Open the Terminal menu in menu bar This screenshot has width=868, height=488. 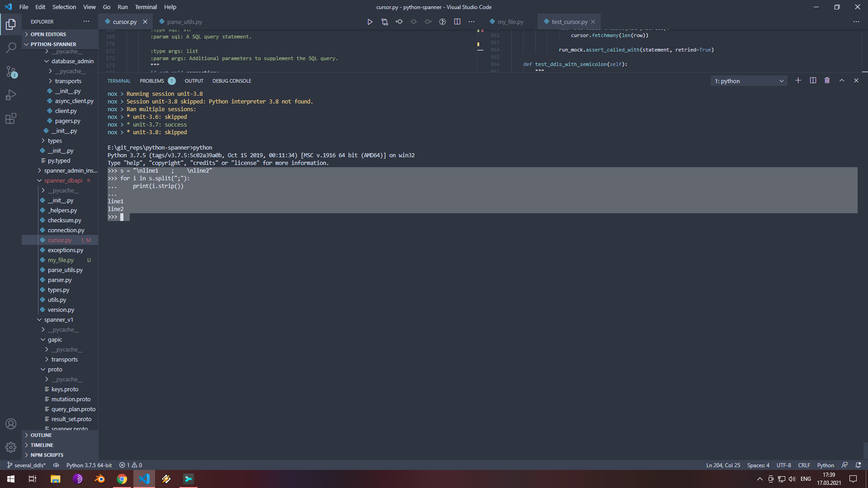146,7
